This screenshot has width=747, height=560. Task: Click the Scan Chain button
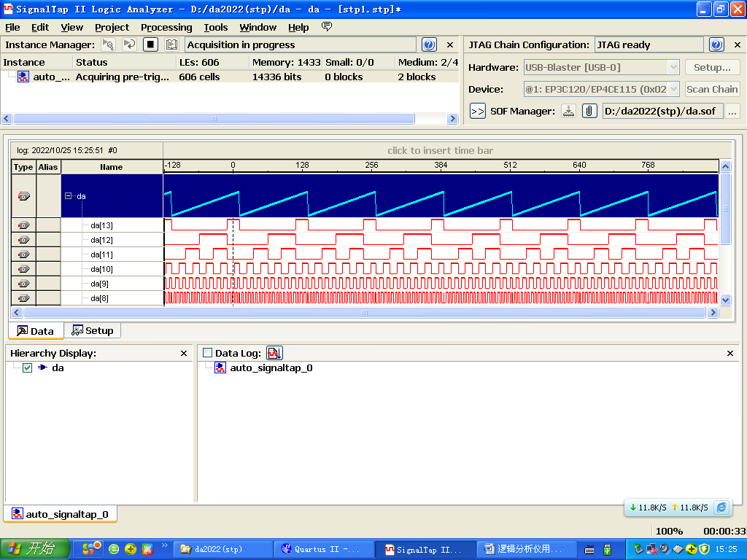tap(712, 89)
